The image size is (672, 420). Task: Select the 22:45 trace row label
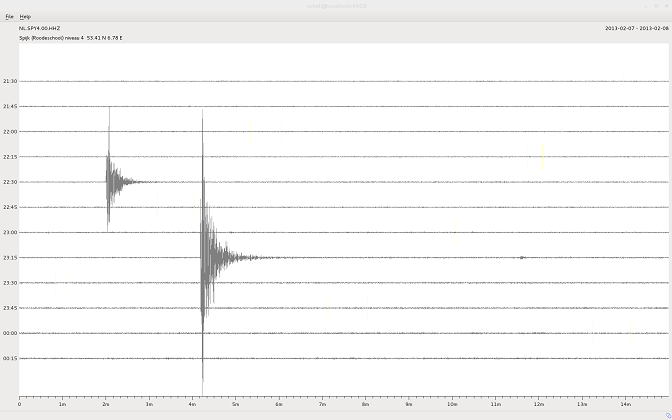[x=10, y=207]
